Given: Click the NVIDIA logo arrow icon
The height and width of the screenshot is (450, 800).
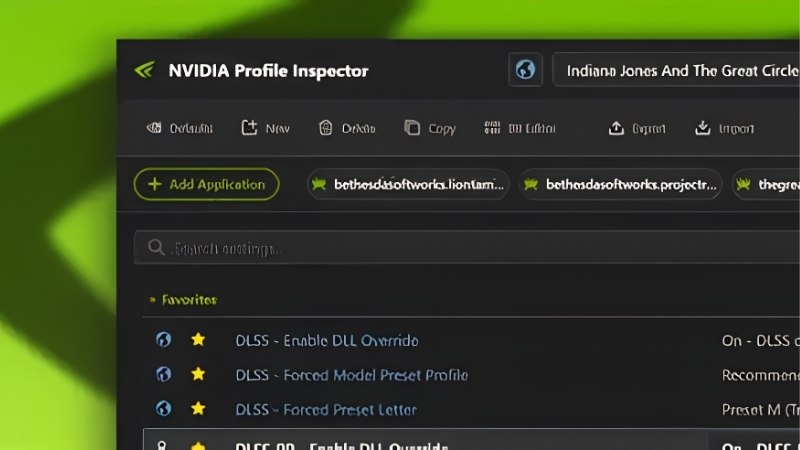Looking at the screenshot, I should (x=144, y=70).
